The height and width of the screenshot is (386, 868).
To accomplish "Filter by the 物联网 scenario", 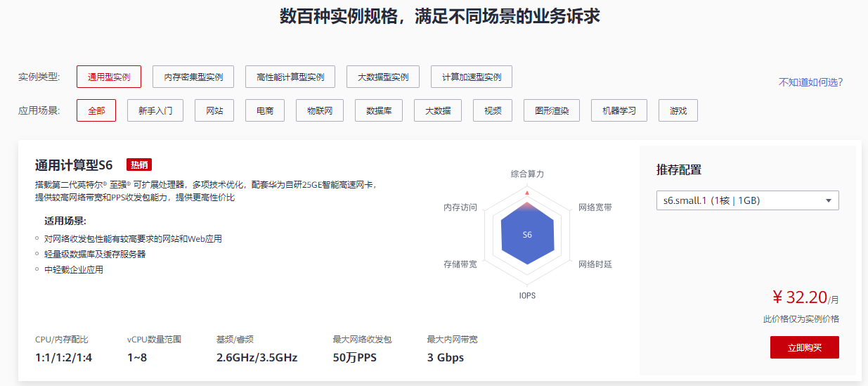I will 320,110.
